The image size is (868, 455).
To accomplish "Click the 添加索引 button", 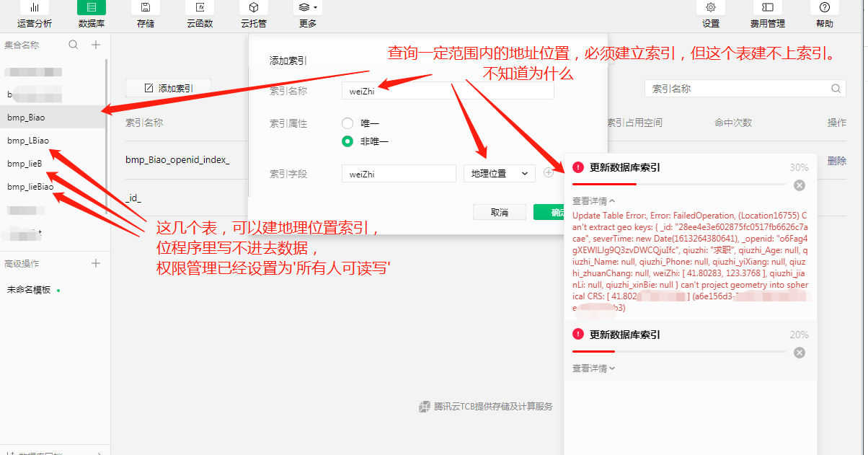I will click(168, 88).
